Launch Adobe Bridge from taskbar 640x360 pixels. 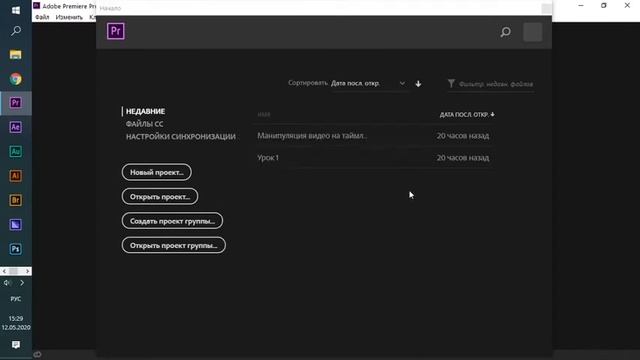click(16, 200)
